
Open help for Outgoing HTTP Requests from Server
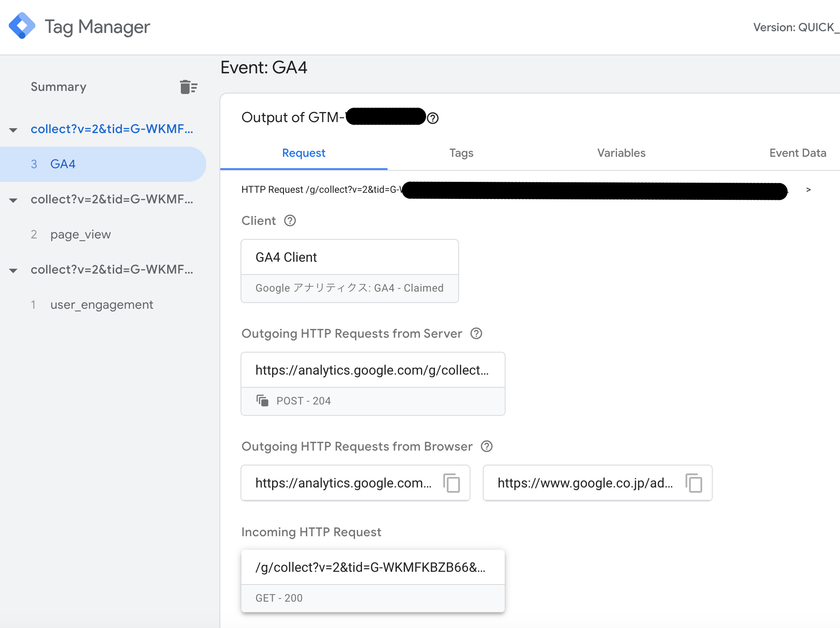(x=476, y=334)
